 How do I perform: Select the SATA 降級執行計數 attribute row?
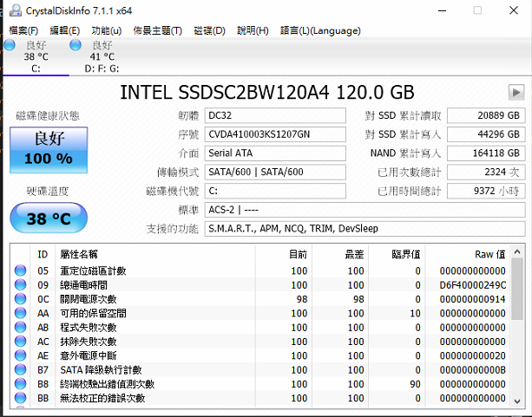pos(260,369)
